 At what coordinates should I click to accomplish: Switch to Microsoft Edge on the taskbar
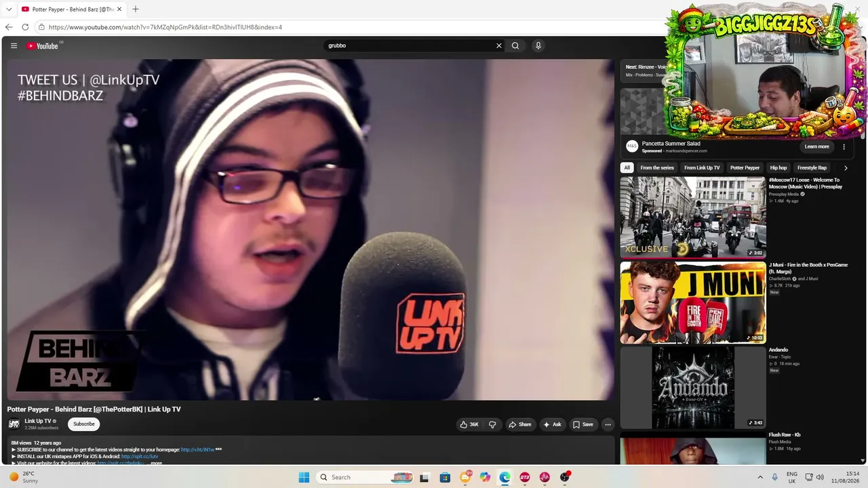point(505,477)
